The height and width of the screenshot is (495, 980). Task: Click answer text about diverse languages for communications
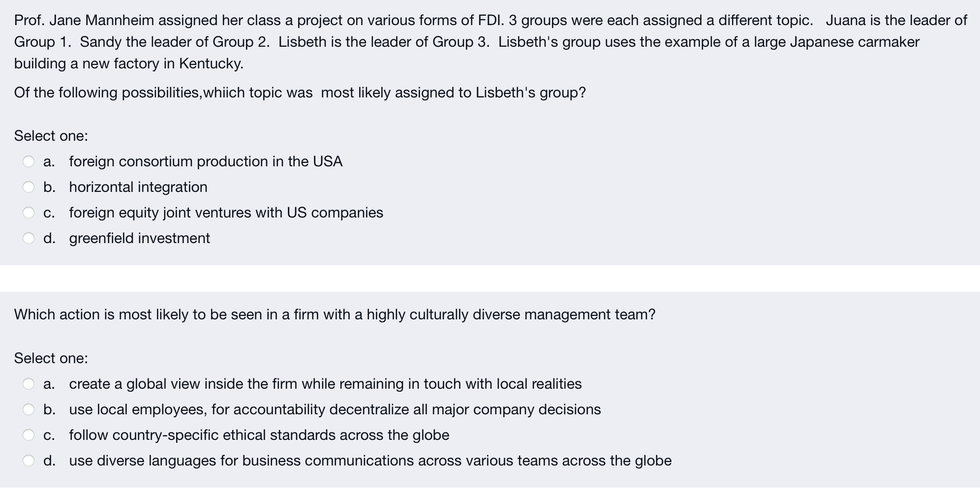(370, 461)
